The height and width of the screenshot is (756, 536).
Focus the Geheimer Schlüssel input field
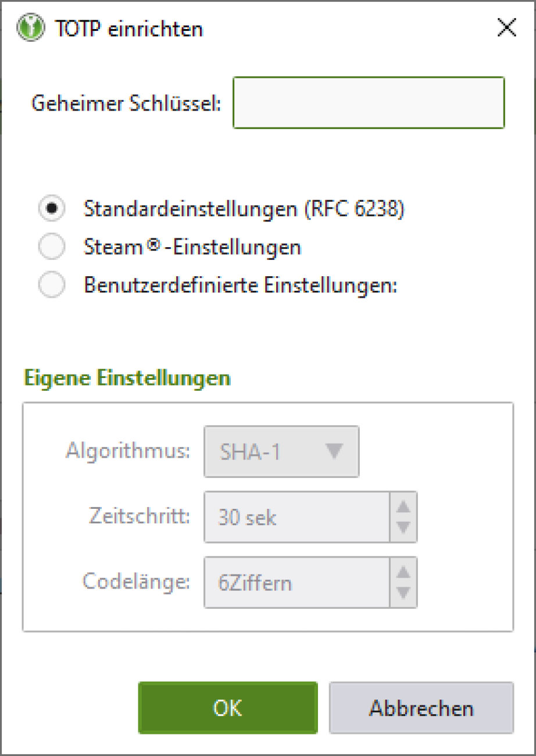368,103
